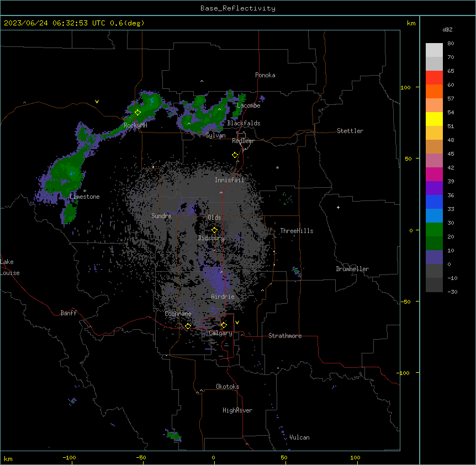
Task: Select the pink legend swatch between 45 and 42
Action: pyautogui.click(x=434, y=161)
